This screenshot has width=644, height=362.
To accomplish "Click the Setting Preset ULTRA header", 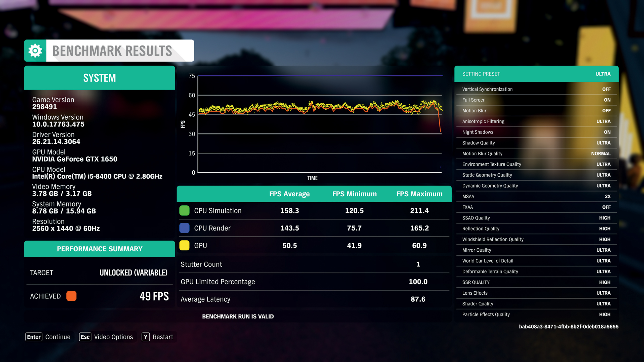I will [x=536, y=74].
